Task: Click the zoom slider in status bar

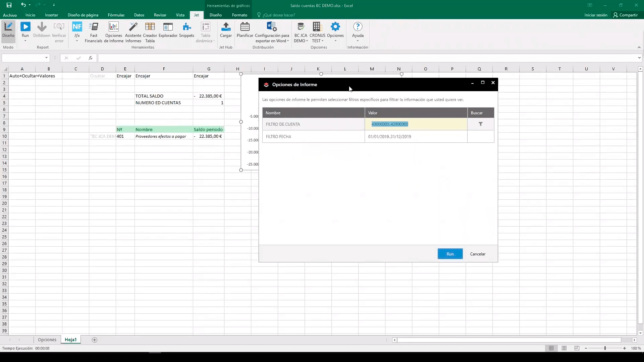Action: tap(605, 348)
